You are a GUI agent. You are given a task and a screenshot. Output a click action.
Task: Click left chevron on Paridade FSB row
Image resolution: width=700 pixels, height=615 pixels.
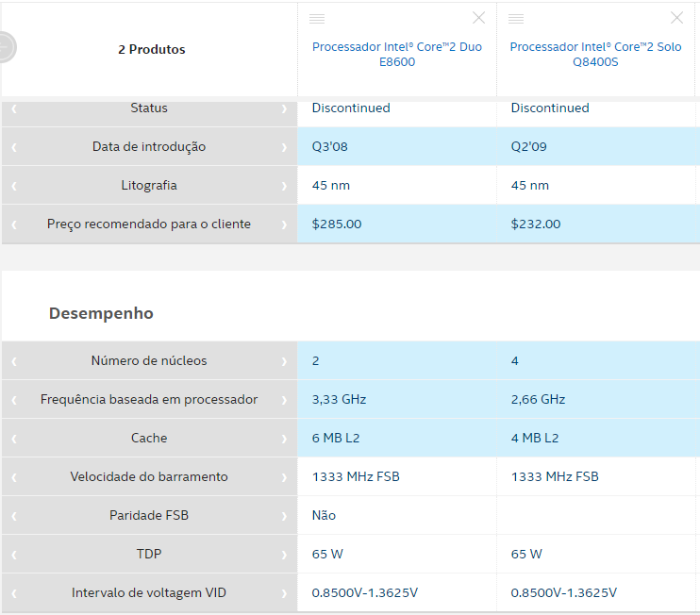(x=14, y=516)
